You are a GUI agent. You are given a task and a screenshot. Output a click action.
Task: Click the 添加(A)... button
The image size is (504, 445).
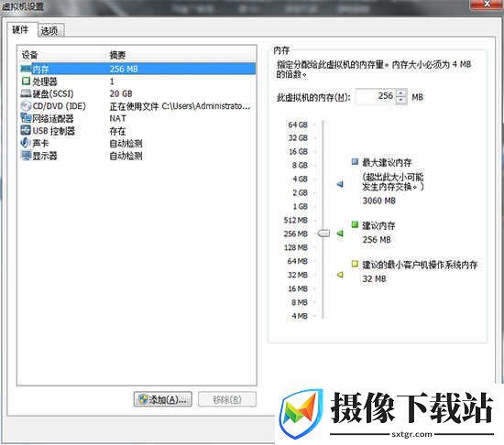click(x=163, y=400)
